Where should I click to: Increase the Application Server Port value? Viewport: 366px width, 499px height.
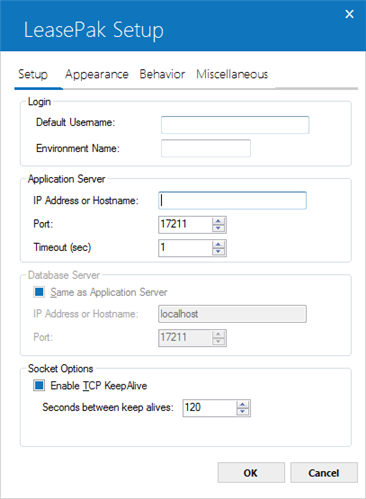(x=219, y=221)
